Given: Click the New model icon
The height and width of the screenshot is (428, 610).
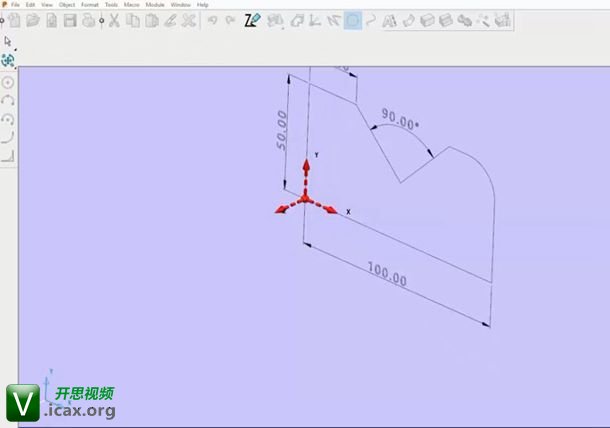Looking at the screenshot, I should tap(14, 20).
